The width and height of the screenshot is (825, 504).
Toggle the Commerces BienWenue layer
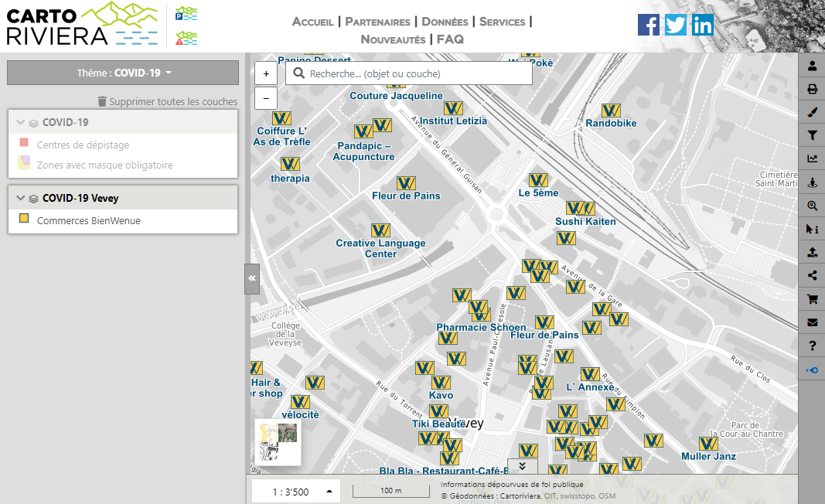tap(88, 221)
